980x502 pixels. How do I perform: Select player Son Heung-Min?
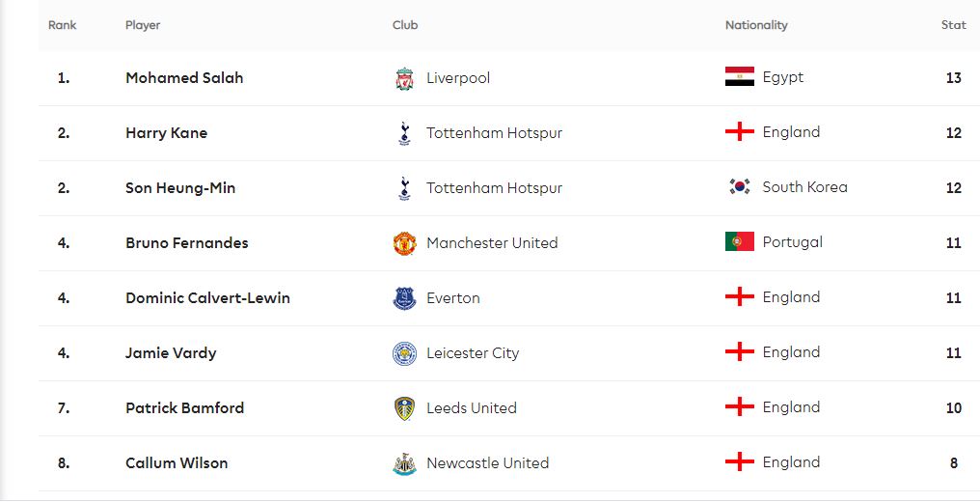click(x=180, y=188)
